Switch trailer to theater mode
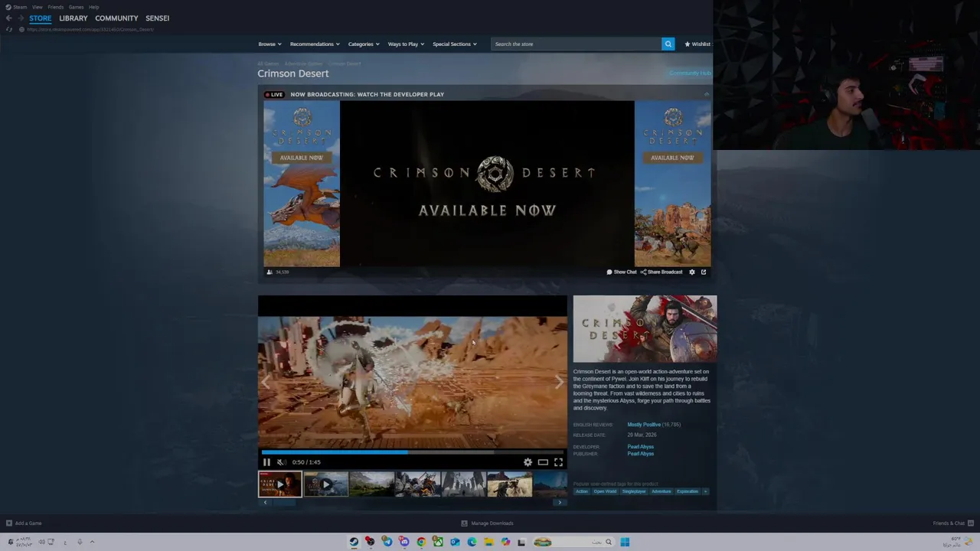 [543, 462]
